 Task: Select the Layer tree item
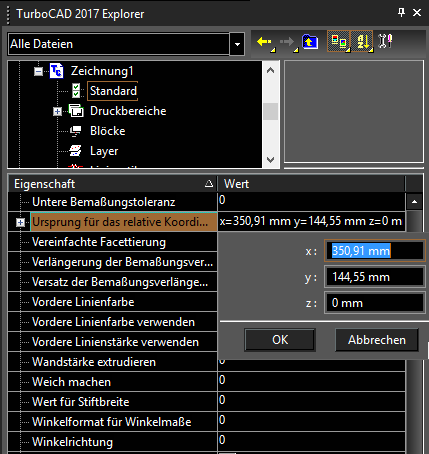(104, 151)
